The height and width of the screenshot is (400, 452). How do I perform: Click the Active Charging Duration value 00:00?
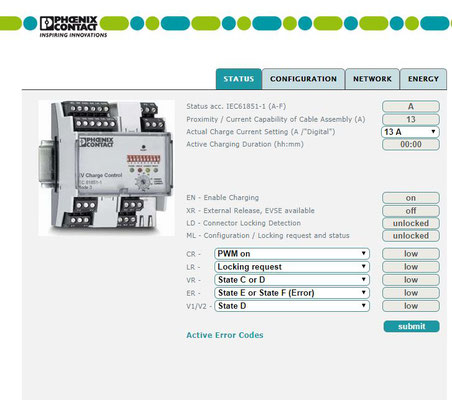pyautogui.click(x=411, y=144)
